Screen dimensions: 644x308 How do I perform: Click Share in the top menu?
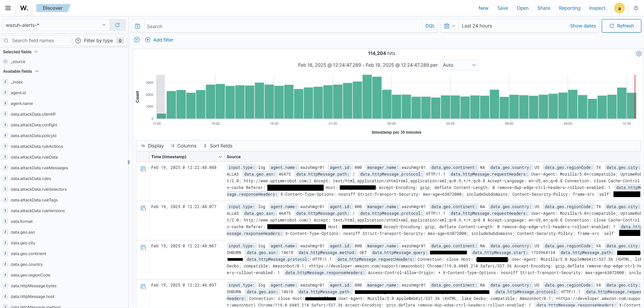[543, 8]
